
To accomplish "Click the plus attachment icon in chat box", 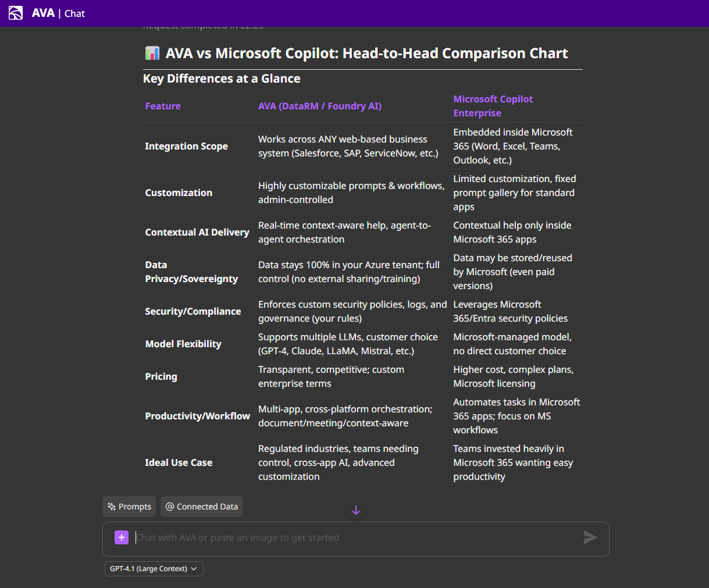I will click(x=122, y=537).
